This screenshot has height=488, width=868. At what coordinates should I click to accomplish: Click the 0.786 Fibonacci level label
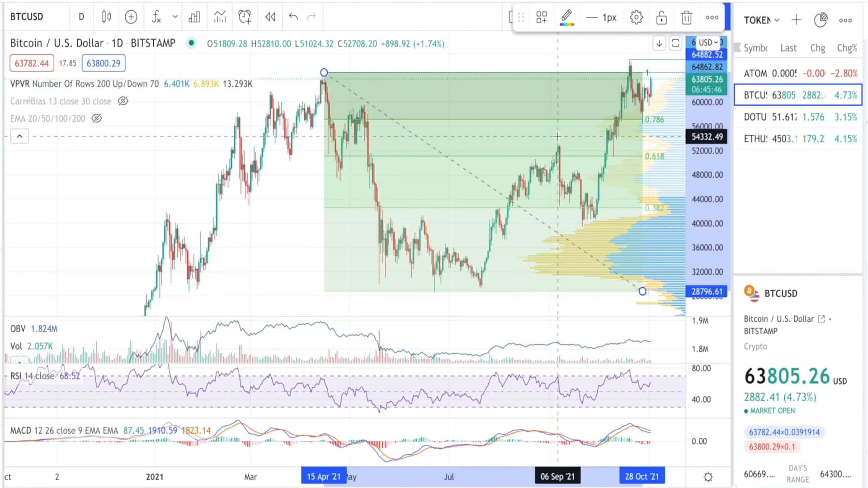pyautogui.click(x=654, y=120)
